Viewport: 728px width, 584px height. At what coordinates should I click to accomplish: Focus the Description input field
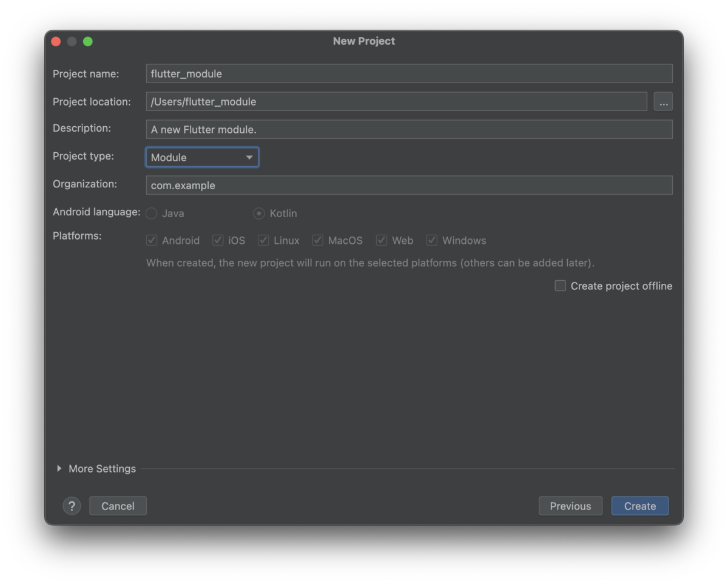(x=409, y=129)
